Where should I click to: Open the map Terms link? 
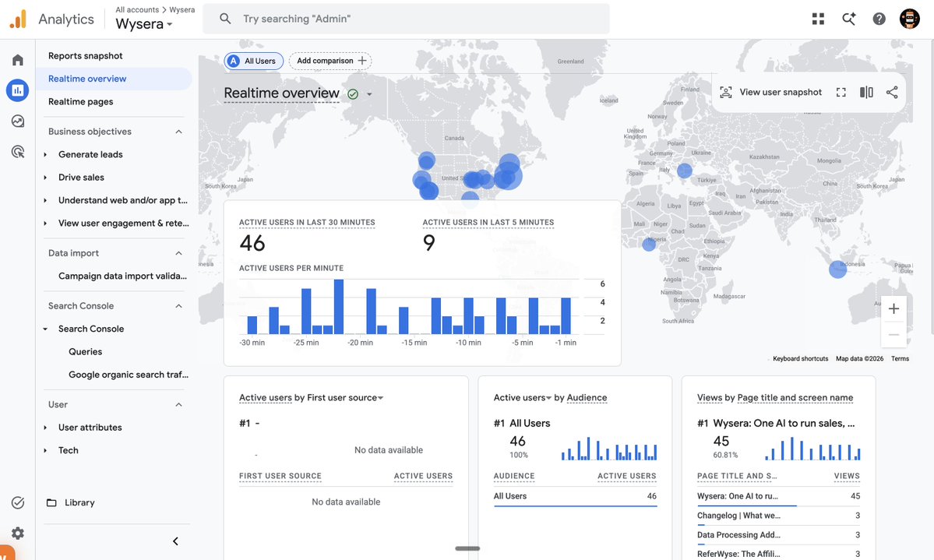[x=900, y=358]
